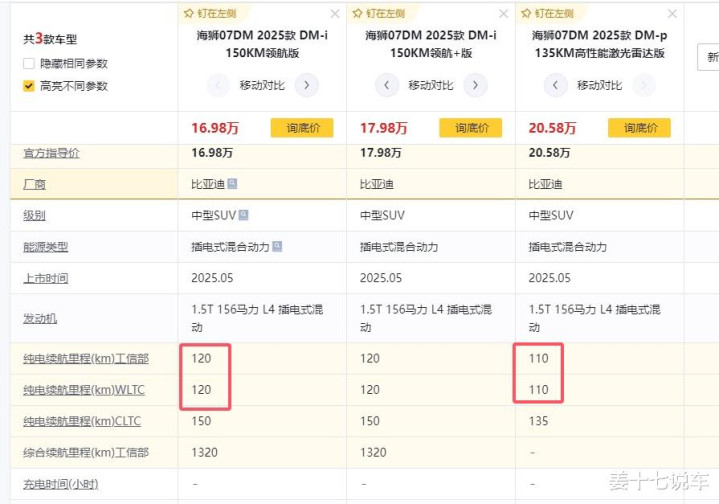This screenshot has width=719, height=504.
Task: Select the 135 CLTC range cell
Action: 538,421
